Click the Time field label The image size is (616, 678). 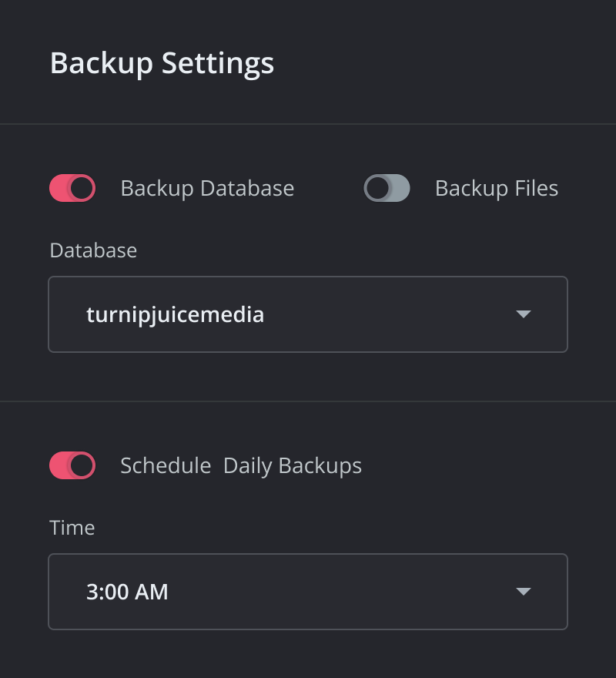click(x=72, y=528)
